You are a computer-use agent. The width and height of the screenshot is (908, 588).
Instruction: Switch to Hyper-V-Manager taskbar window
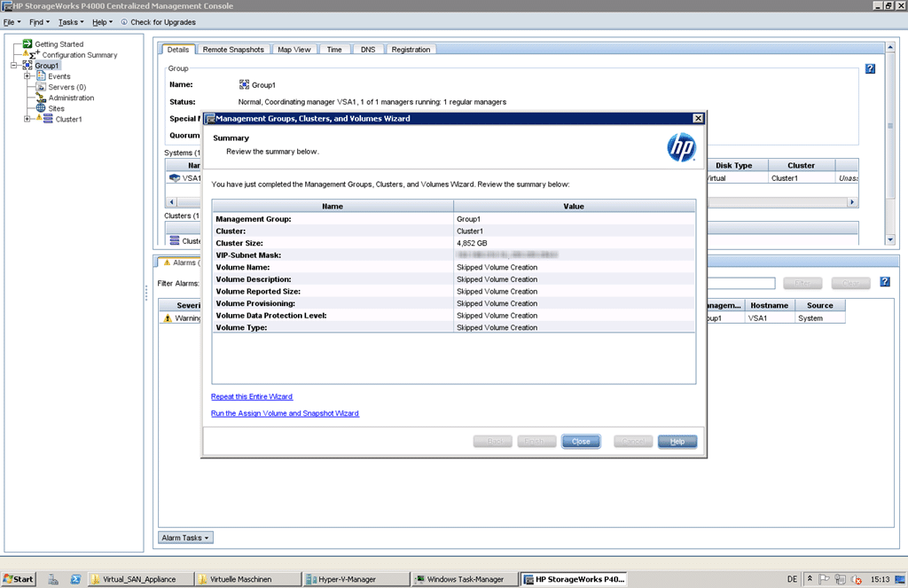pos(355,579)
